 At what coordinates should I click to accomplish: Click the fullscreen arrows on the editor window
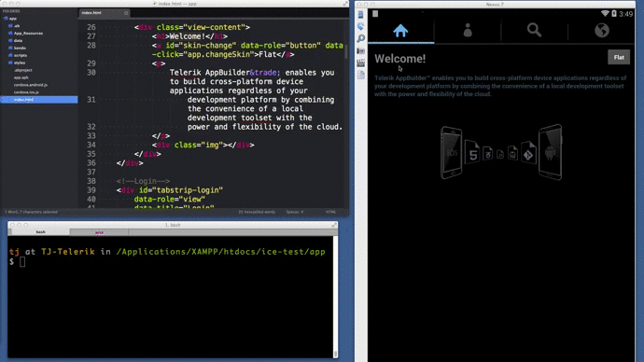coord(345,4)
